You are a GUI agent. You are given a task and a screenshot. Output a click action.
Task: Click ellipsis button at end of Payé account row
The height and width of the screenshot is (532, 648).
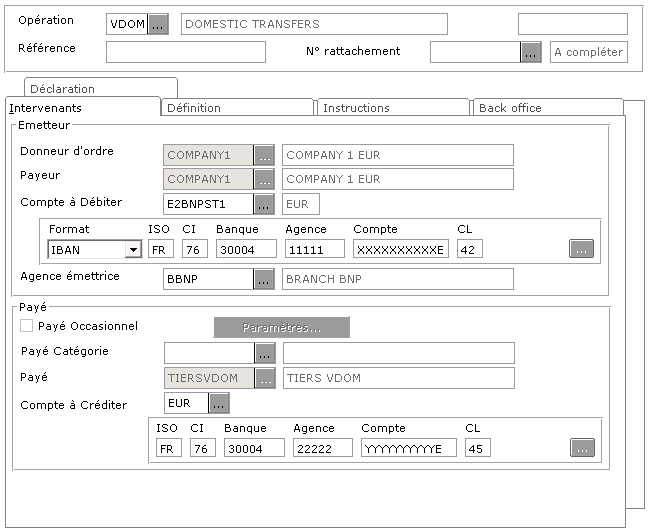[x=582, y=448]
